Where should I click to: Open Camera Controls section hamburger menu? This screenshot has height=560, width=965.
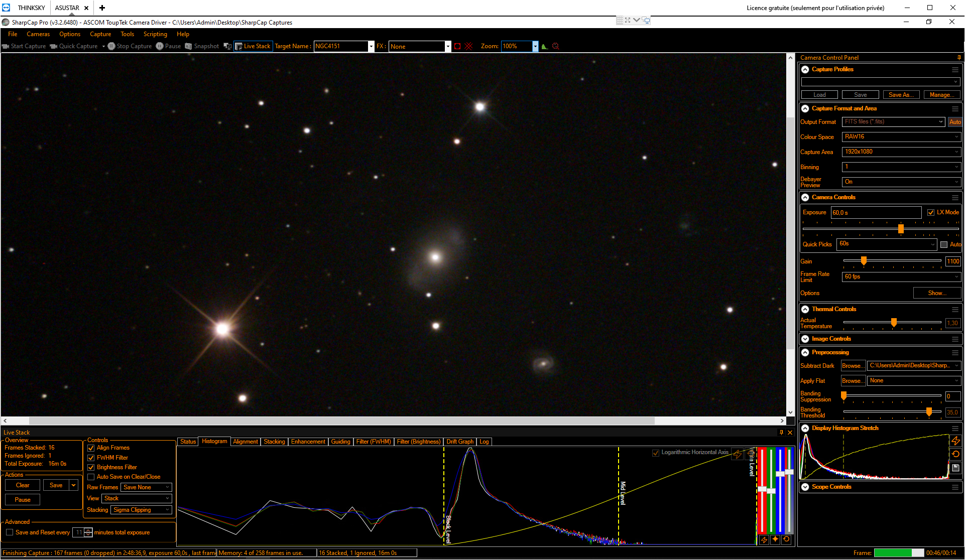[955, 198]
